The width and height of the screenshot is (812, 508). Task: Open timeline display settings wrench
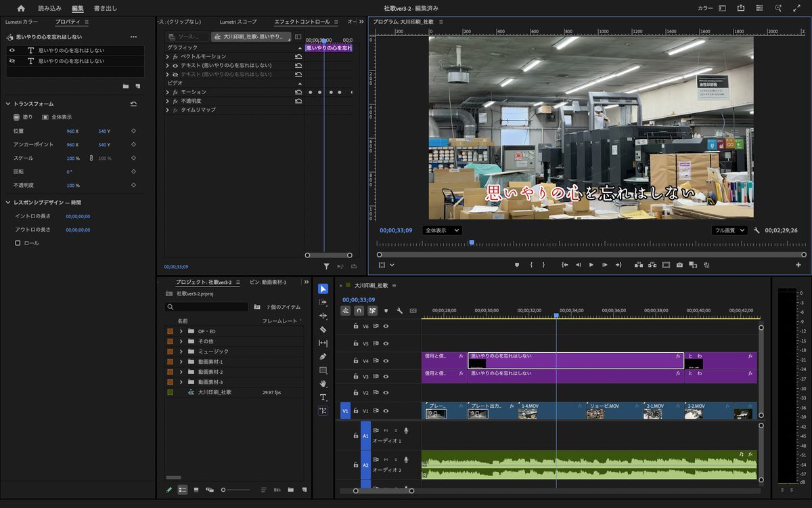click(399, 311)
